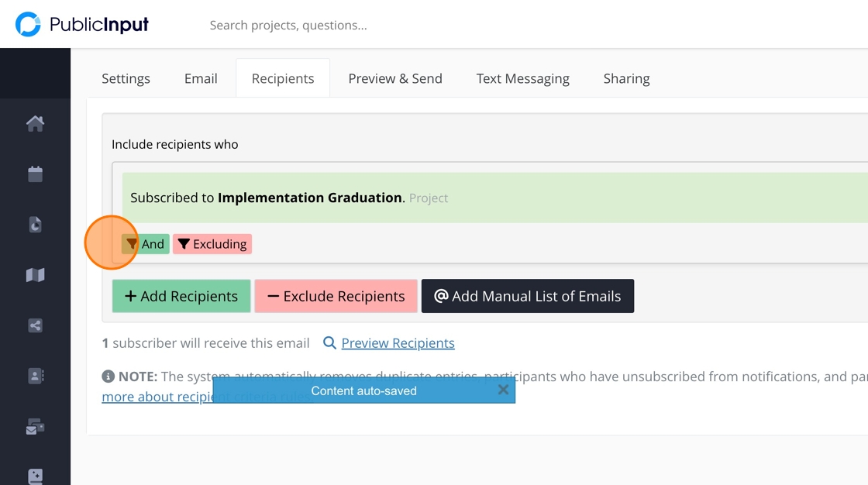Image resolution: width=868 pixels, height=485 pixels.
Task: Open the Preview & Send tab
Action: point(395,78)
